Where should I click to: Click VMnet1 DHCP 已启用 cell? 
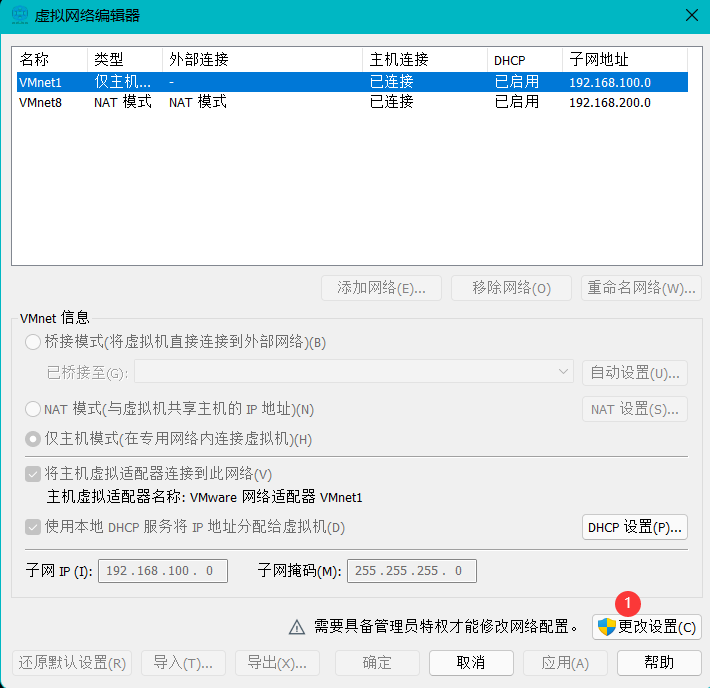pyautogui.click(x=517, y=82)
